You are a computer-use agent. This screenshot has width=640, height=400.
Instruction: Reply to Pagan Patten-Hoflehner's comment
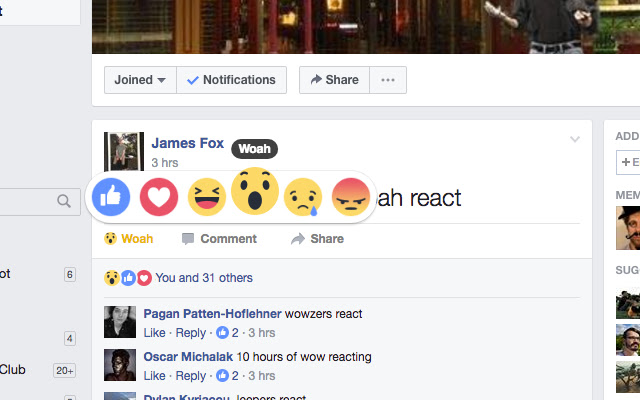pos(191,333)
